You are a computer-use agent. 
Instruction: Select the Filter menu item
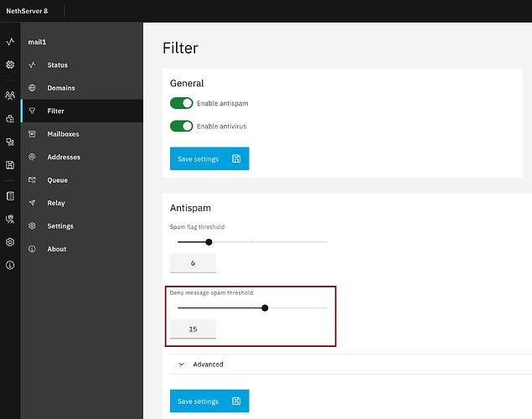82,111
